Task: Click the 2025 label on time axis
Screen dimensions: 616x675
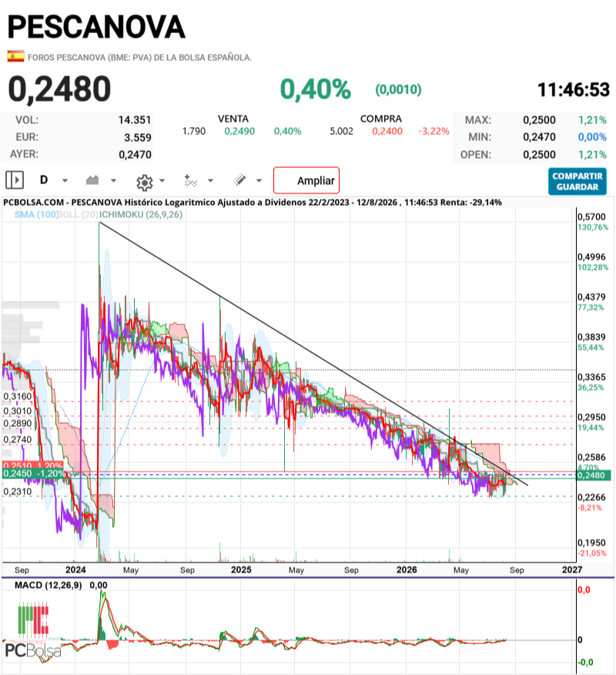Action: pos(241,569)
